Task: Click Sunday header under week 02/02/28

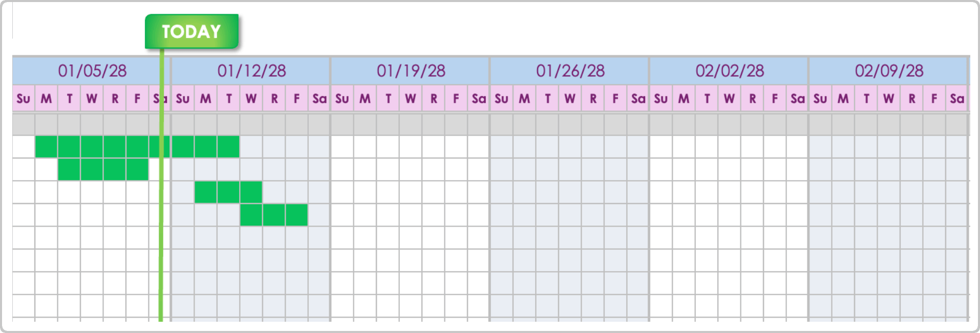Action: pos(661,99)
